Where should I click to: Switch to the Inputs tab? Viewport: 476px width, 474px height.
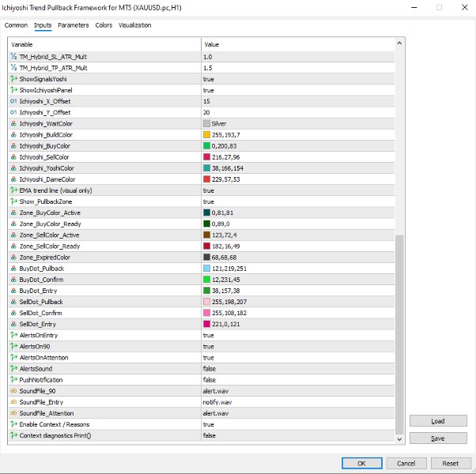pyautogui.click(x=43, y=25)
